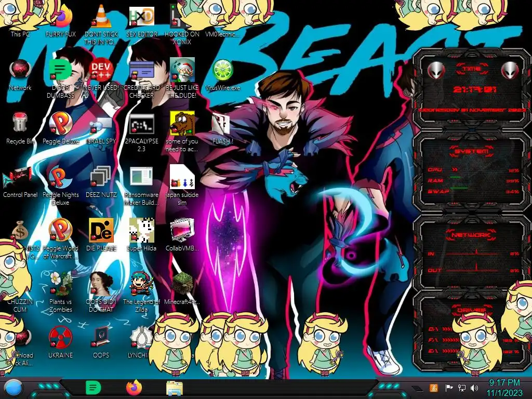Click the RAM usage row in SYSTEM widget
Screen dimensions: 532x399
pos(473,181)
